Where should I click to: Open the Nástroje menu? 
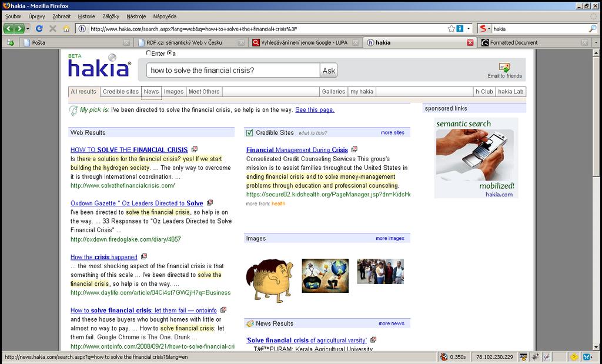(x=136, y=16)
